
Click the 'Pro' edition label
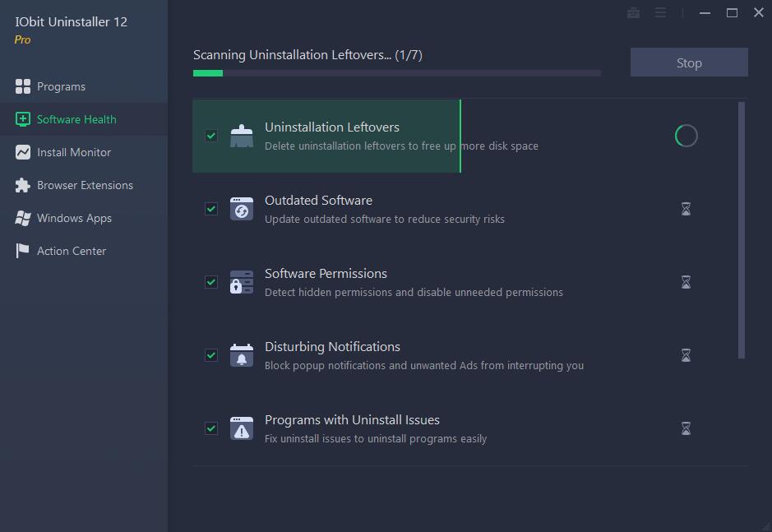pyautogui.click(x=23, y=40)
